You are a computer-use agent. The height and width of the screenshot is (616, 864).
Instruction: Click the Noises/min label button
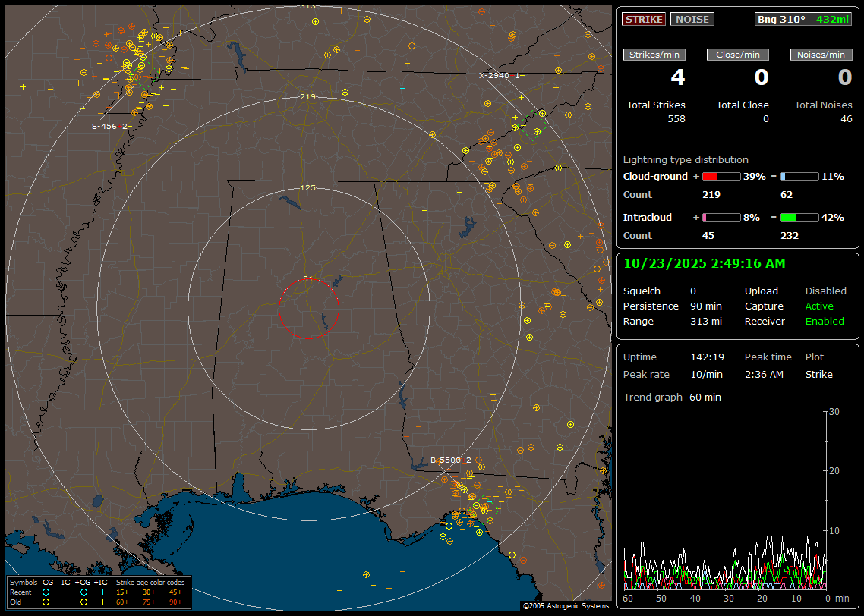coord(821,55)
